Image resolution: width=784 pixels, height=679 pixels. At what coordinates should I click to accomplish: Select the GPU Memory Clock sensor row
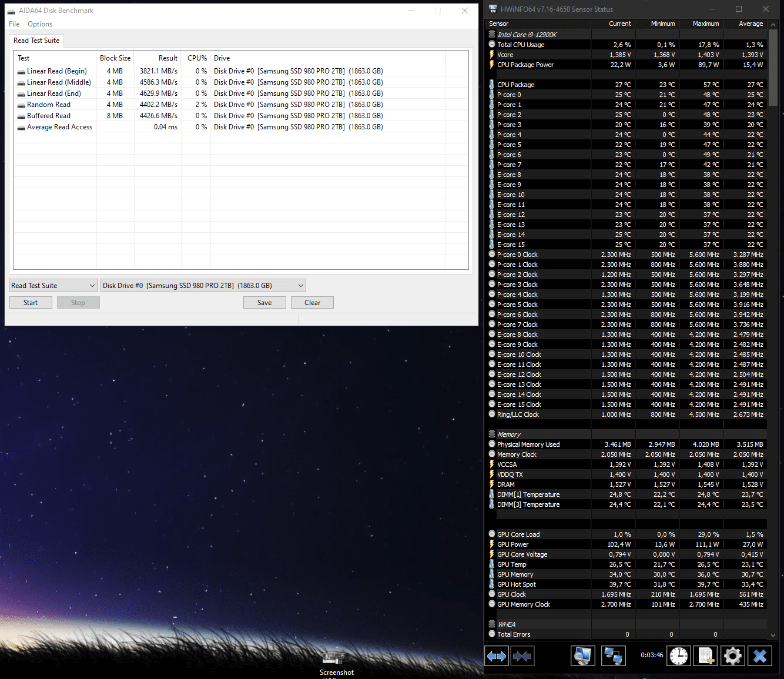tap(626, 604)
